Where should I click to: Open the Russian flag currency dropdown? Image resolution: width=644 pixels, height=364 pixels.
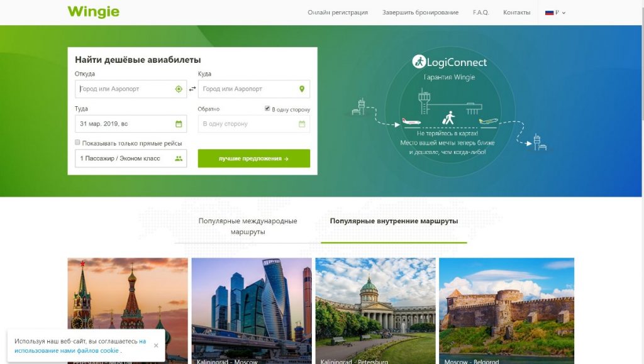click(x=555, y=13)
